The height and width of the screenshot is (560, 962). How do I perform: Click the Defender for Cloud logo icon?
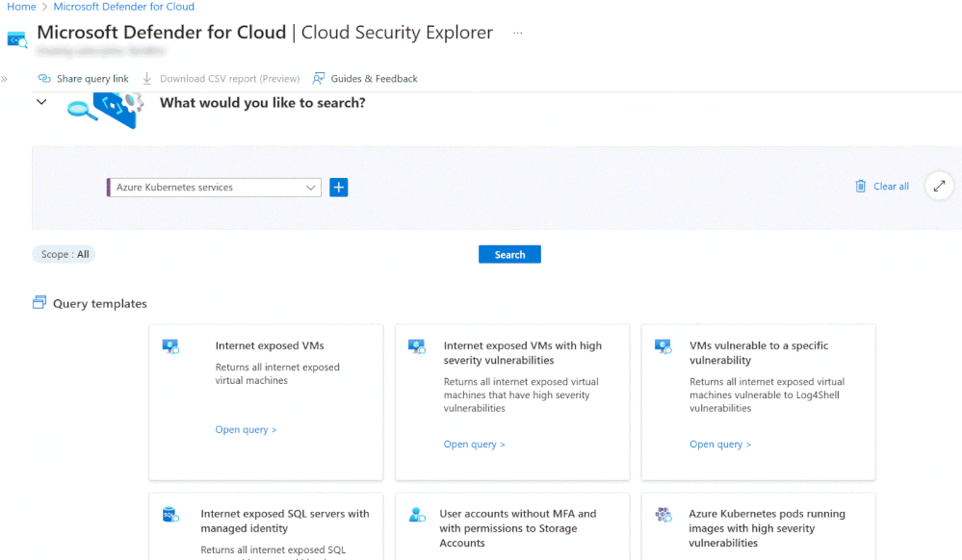[16, 39]
